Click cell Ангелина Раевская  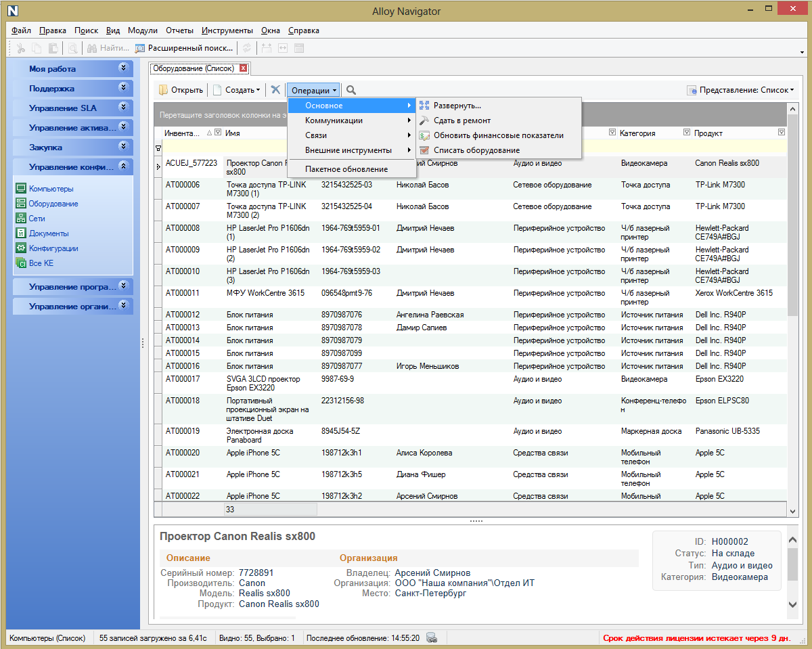(x=430, y=315)
